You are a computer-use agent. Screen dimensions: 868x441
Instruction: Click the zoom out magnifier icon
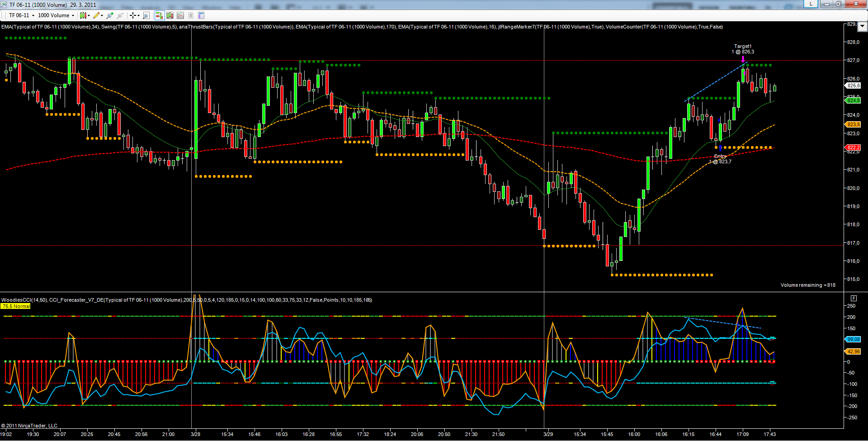click(120, 15)
